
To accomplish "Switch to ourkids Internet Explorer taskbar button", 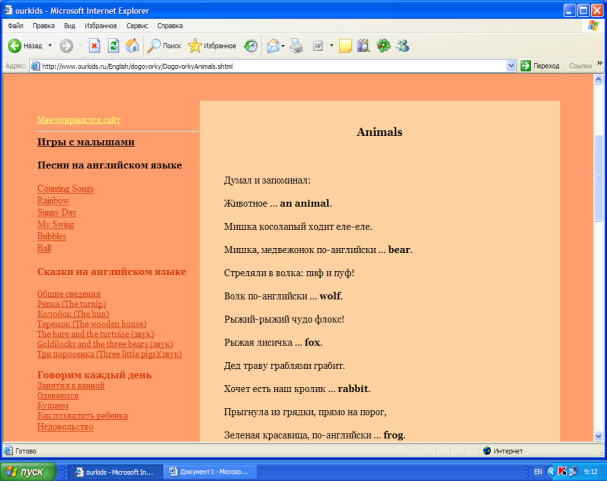I will (x=115, y=472).
